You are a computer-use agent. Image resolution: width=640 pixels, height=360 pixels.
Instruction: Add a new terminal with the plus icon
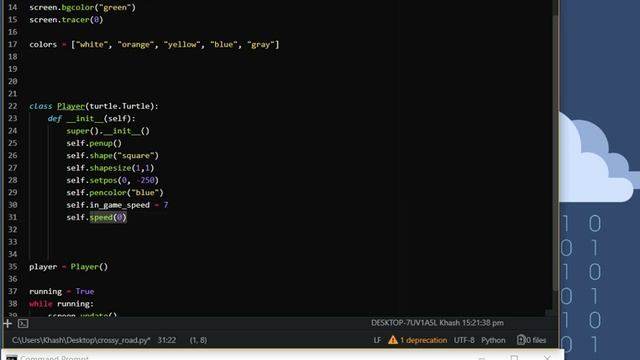[7, 324]
